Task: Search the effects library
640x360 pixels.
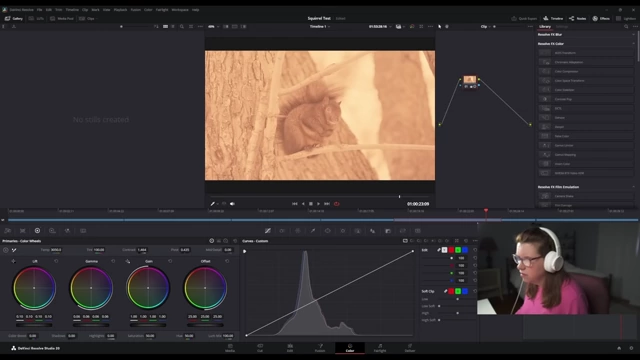Action: pos(626,27)
